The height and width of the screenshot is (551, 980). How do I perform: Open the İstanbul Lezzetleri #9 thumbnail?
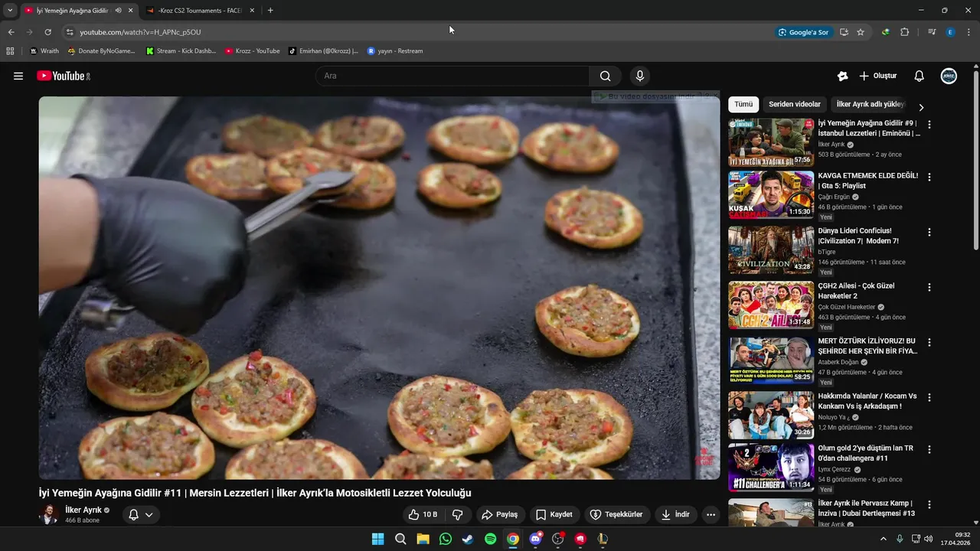pyautogui.click(x=771, y=142)
